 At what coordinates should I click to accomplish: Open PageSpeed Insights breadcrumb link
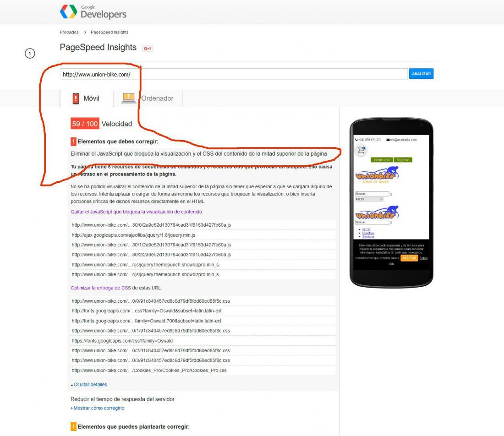pyautogui.click(x=110, y=32)
